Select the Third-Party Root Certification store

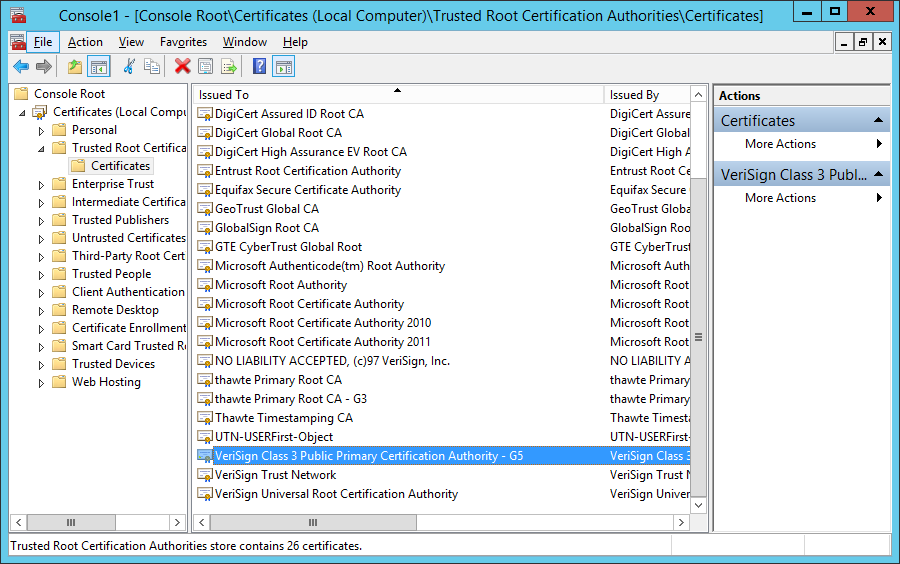click(128, 256)
